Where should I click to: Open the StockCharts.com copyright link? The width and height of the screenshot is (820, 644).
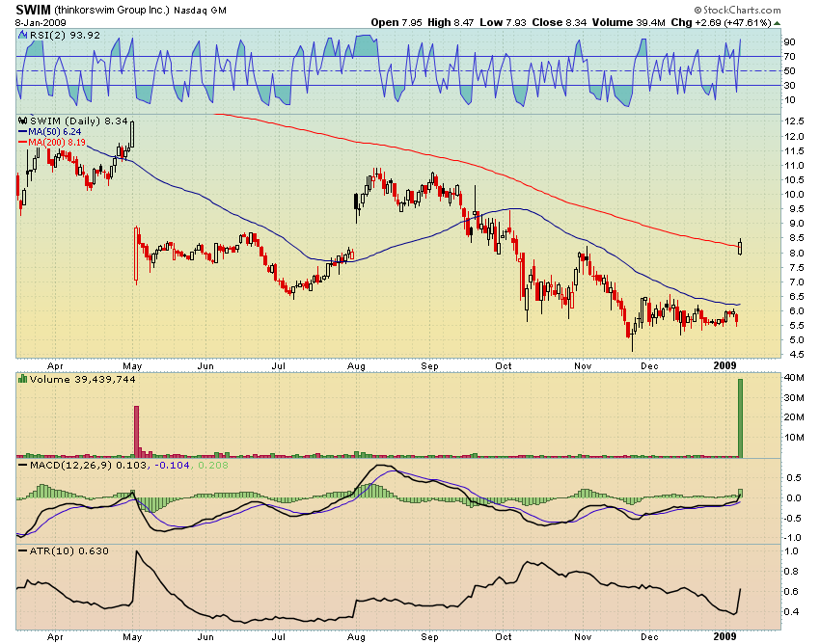(x=737, y=10)
